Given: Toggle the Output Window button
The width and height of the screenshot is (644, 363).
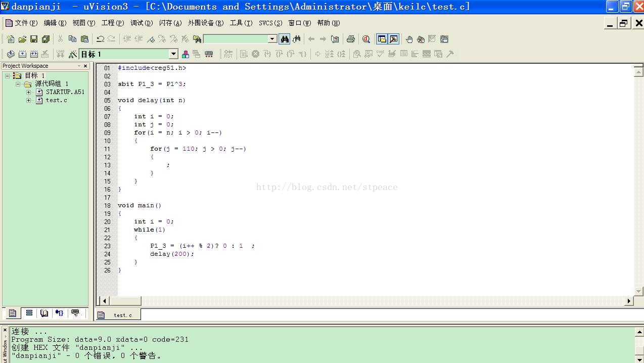Looking at the screenshot, I should 394,39.
